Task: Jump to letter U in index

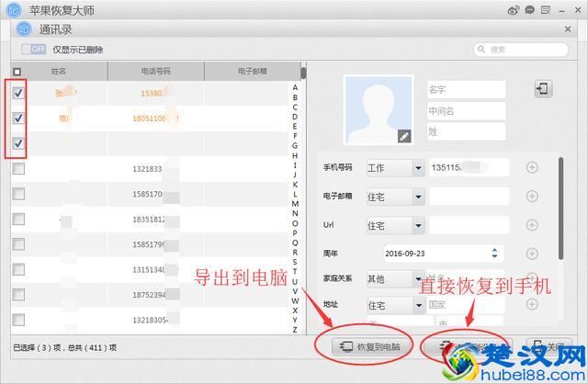Action: pos(295,281)
